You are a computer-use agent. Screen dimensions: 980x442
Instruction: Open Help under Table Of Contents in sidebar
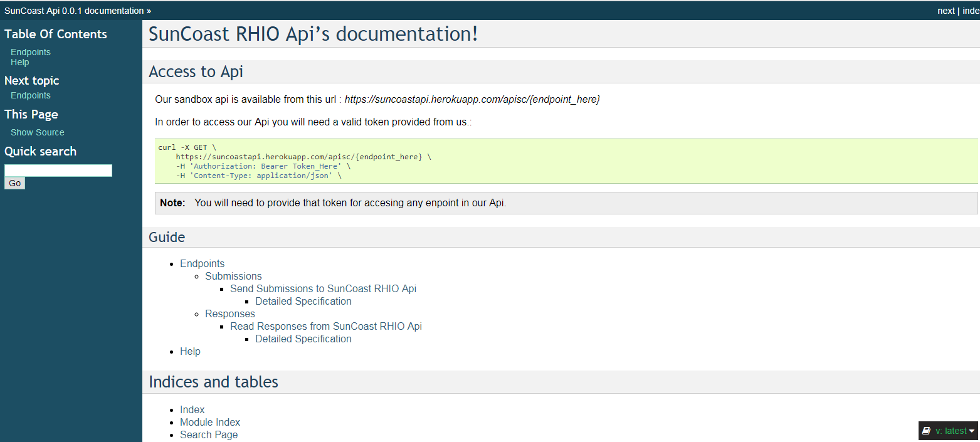coord(20,62)
